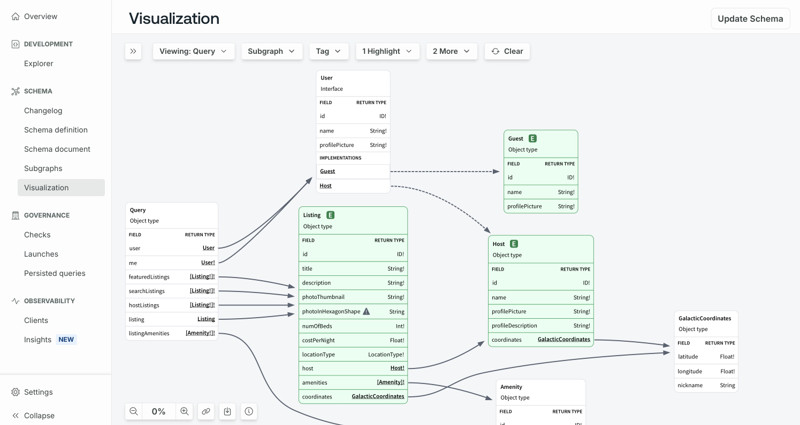Expand the side panel with double chevron
Screen dimensions: 800x425
[133, 51]
